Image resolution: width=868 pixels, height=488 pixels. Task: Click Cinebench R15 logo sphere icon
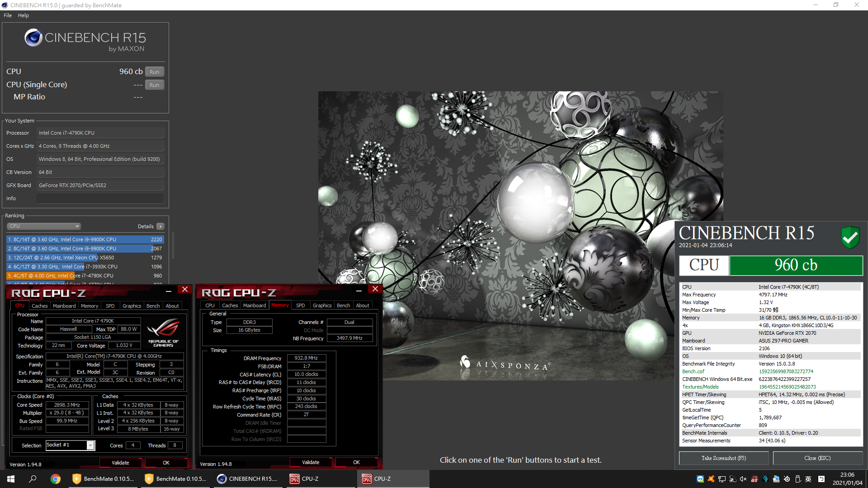pyautogui.click(x=33, y=38)
